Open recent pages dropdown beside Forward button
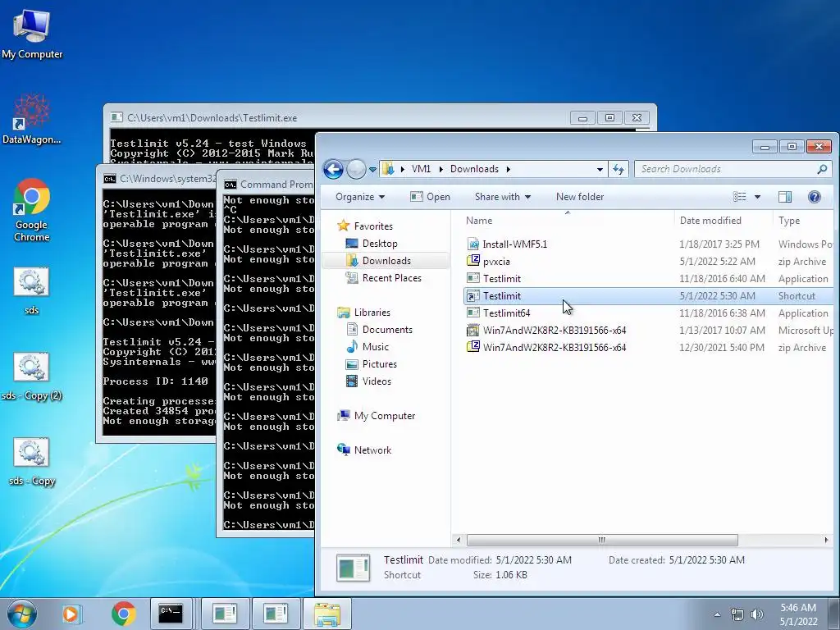 [x=372, y=169]
